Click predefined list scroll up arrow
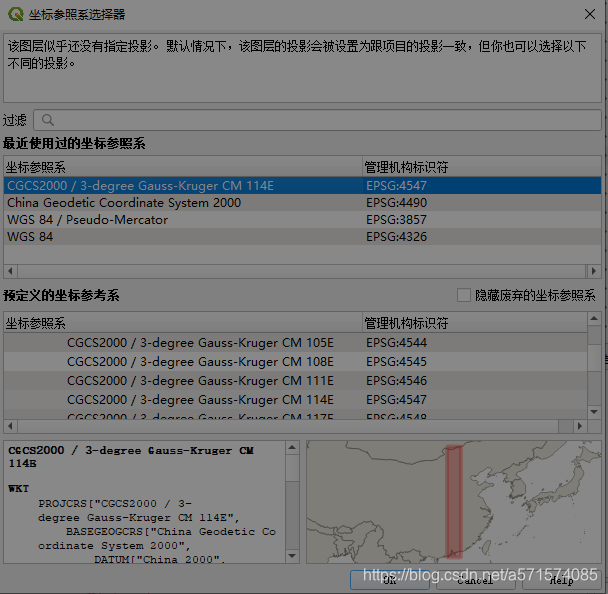 [x=594, y=319]
